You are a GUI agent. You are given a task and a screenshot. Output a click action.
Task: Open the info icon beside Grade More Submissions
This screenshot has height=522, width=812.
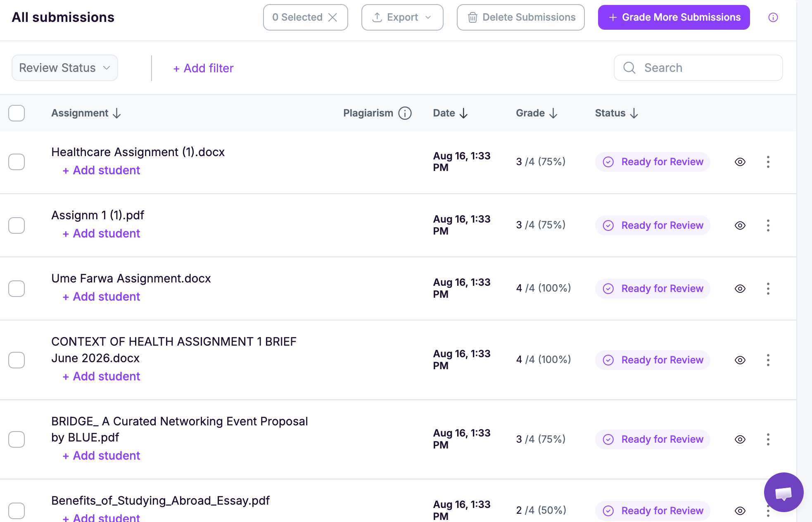coord(773,17)
